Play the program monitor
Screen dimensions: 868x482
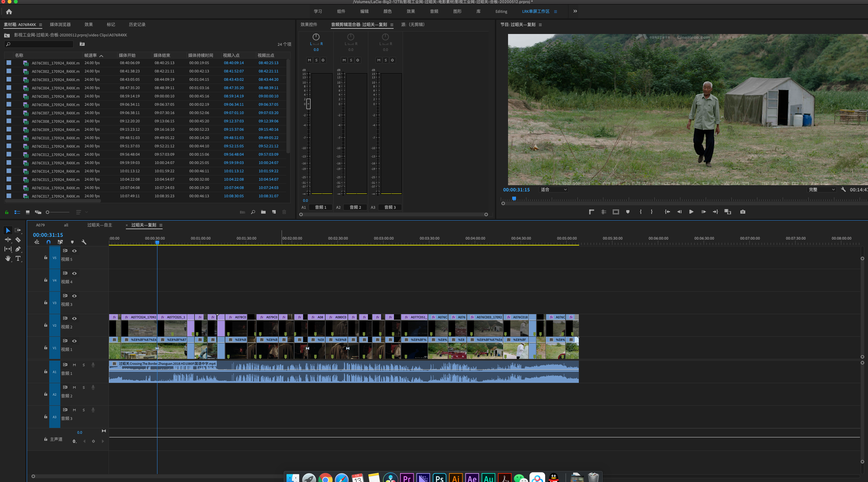tap(691, 212)
